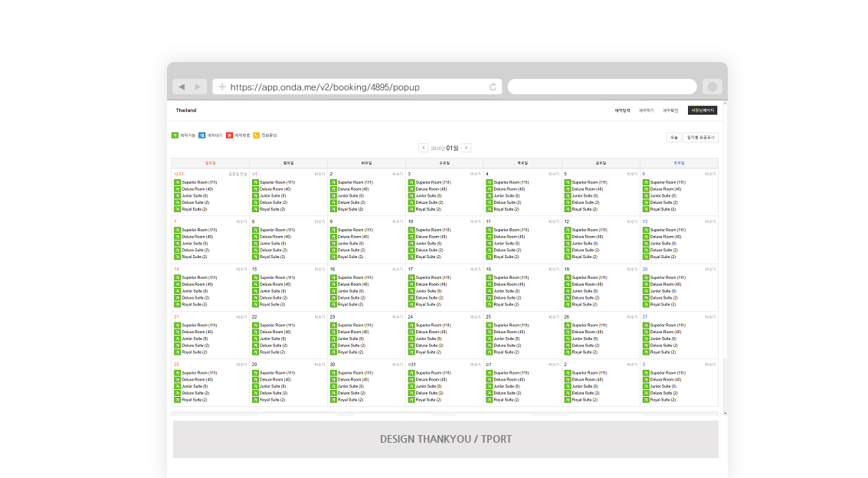Select Junior Suite on day 27
Viewport: 868px width, 478px height.
click(x=663, y=339)
